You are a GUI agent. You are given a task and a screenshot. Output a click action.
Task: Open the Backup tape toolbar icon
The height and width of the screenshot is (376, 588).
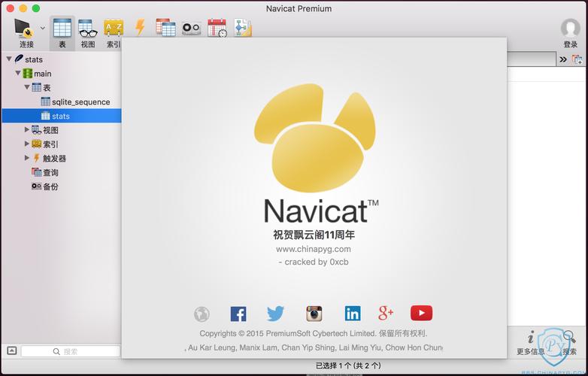(x=191, y=28)
